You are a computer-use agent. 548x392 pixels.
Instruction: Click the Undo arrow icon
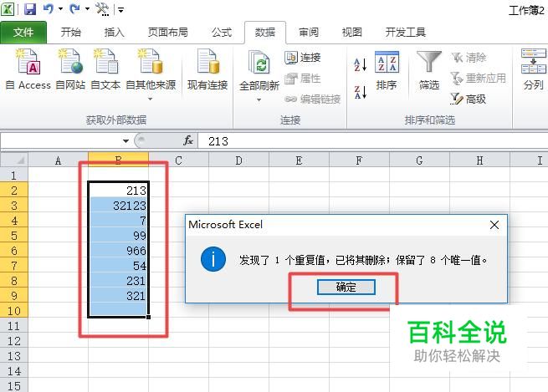[49, 8]
